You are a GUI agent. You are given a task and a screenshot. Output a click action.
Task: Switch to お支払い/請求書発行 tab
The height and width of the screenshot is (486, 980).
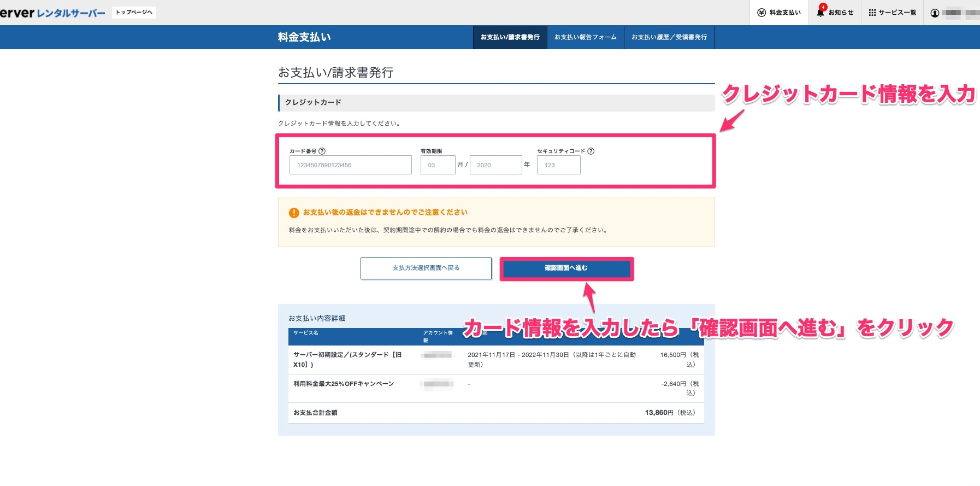click(x=510, y=37)
